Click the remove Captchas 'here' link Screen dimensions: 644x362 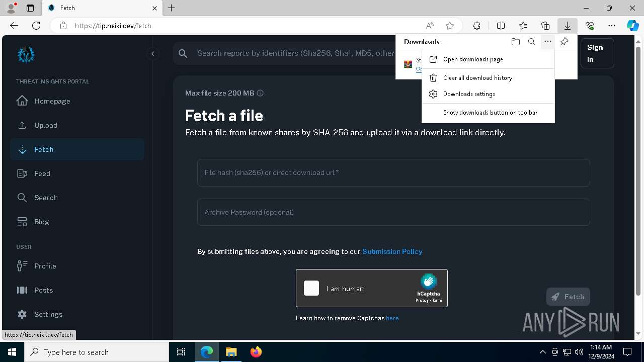point(392,318)
